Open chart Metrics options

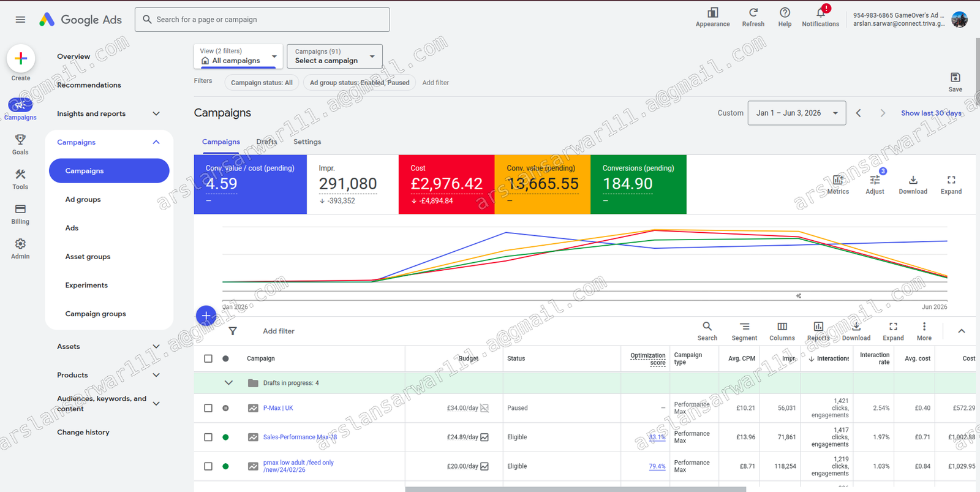(838, 184)
